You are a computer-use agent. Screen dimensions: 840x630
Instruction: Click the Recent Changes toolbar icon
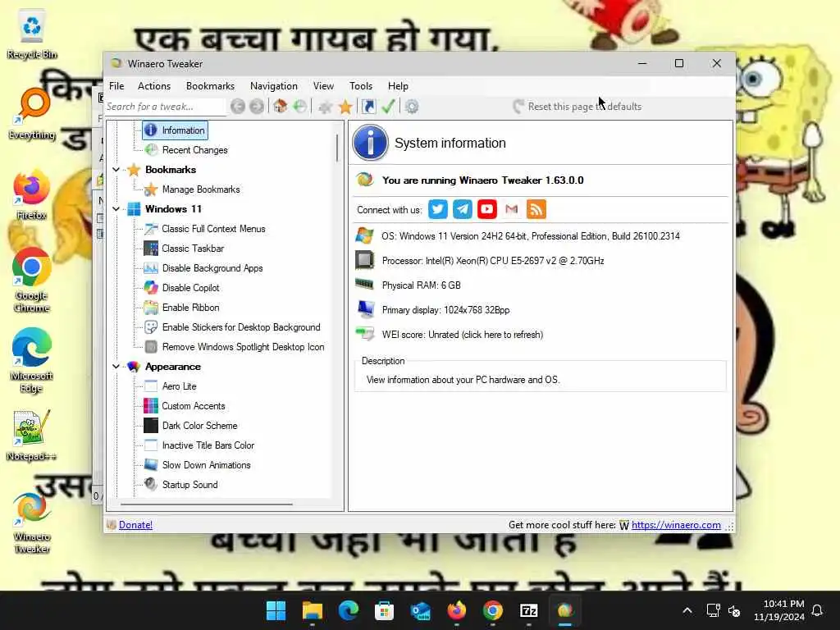click(299, 106)
